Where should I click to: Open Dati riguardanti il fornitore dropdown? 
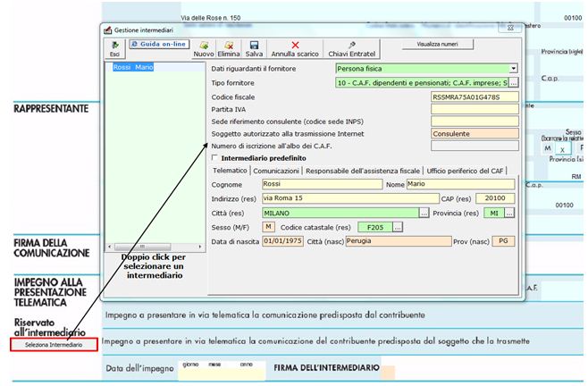(513, 68)
